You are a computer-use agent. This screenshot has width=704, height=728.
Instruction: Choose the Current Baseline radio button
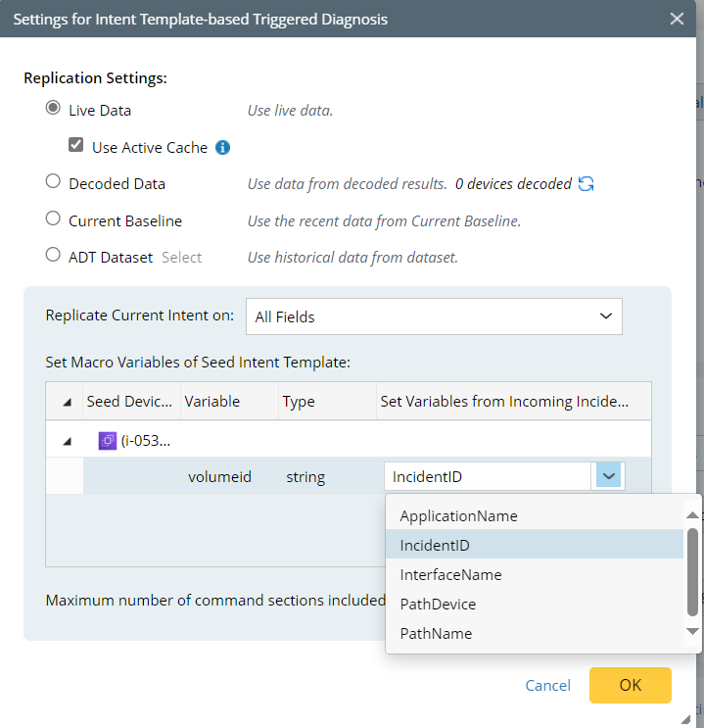pos(53,218)
